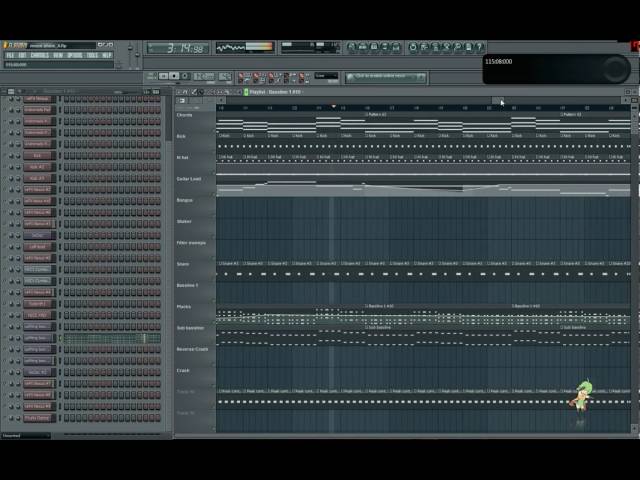Image resolution: width=640 pixels, height=480 pixels.
Task: Open the piano roll shortcut icon
Action: pyautogui.click(x=373, y=47)
